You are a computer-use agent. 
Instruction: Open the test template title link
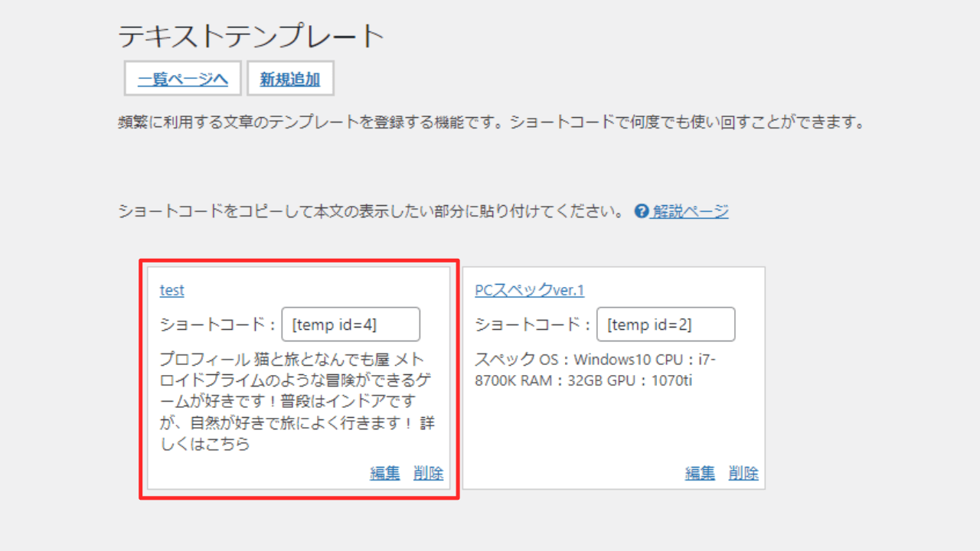click(x=172, y=290)
